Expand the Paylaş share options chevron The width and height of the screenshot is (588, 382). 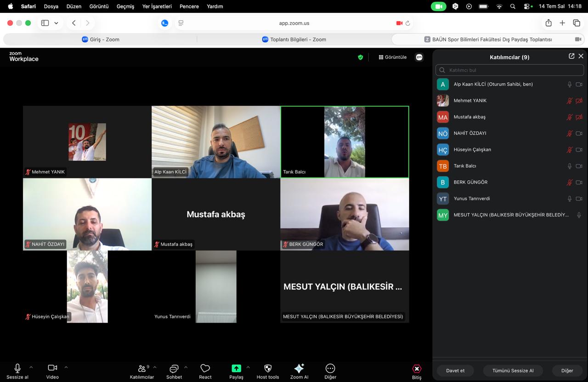pyautogui.click(x=248, y=367)
